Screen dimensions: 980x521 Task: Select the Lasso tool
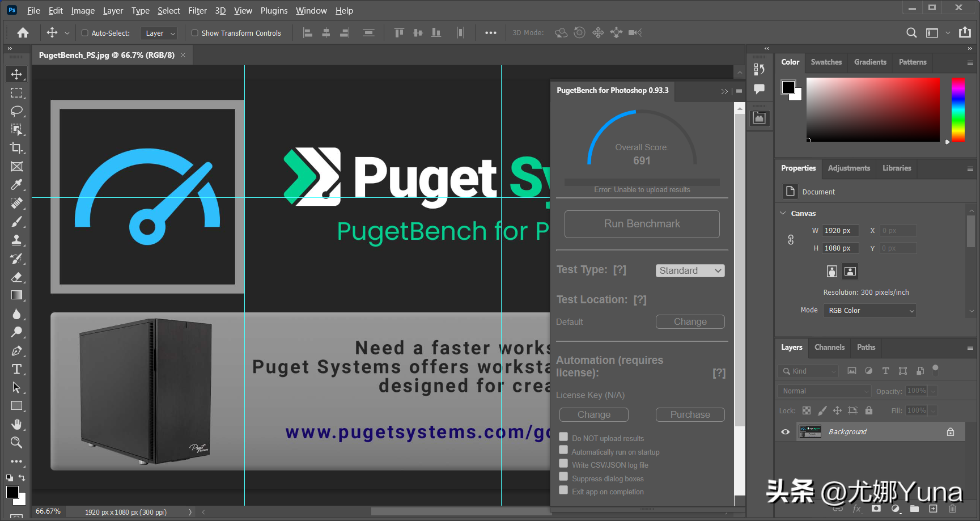[x=16, y=111]
